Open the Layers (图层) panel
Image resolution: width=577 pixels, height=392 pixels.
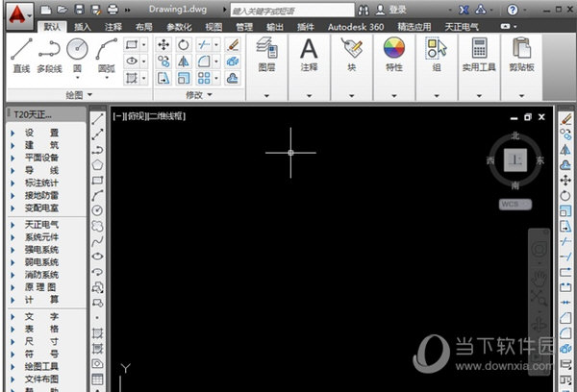pyautogui.click(x=266, y=55)
